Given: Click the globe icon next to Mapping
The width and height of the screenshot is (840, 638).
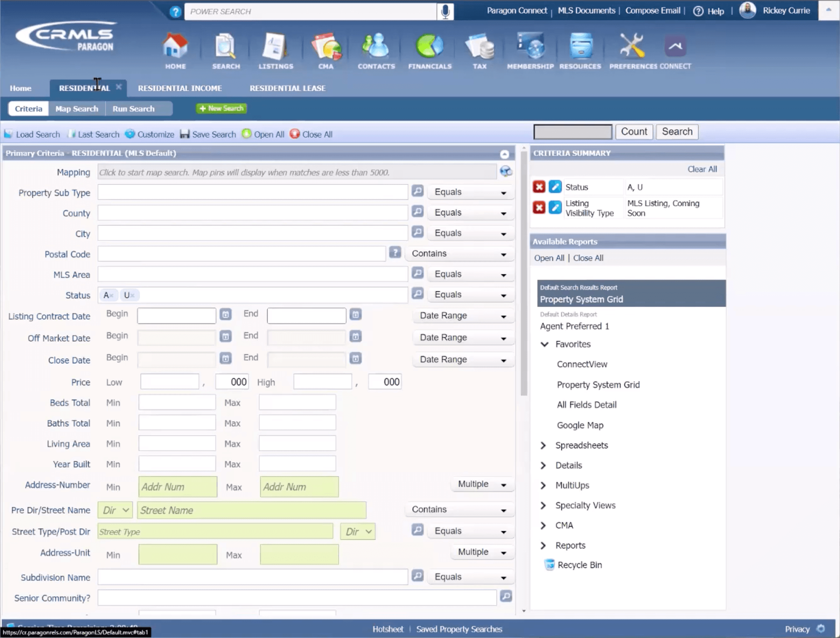Looking at the screenshot, I should tap(505, 172).
